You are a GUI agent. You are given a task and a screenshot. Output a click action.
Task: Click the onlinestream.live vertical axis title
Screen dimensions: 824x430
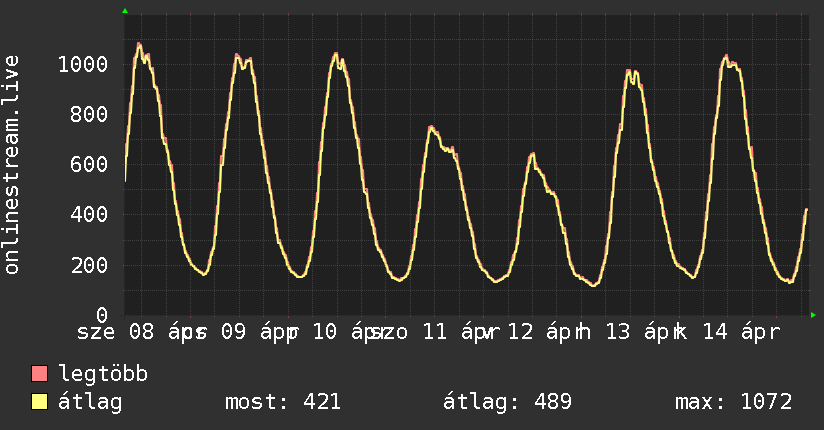[11, 165]
